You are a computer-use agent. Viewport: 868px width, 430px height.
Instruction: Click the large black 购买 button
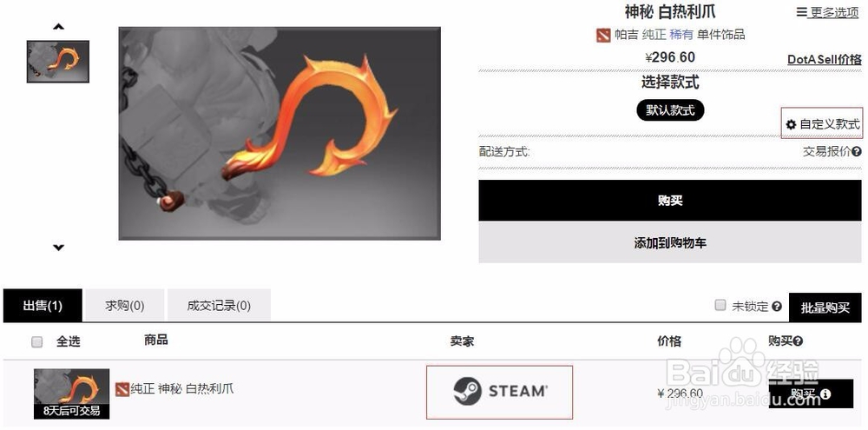click(x=670, y=201)
